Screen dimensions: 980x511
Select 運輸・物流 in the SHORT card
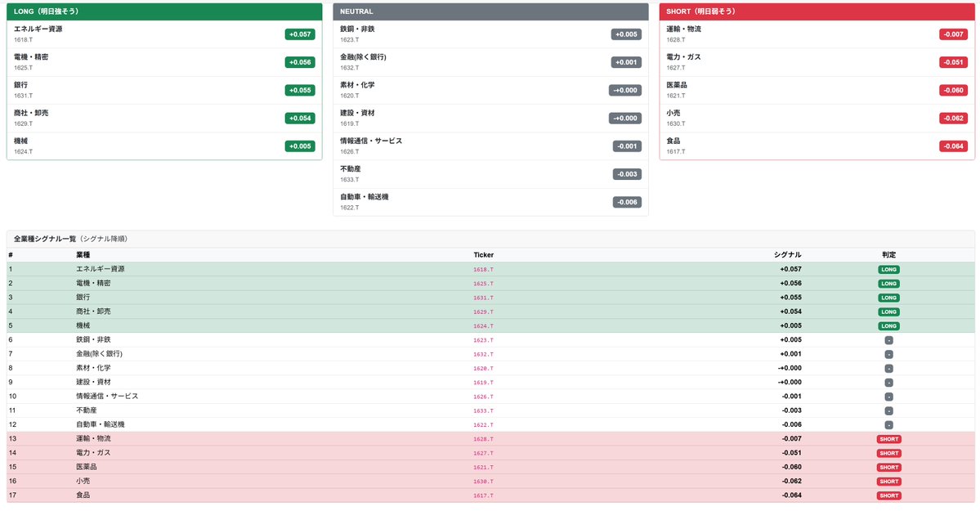pos(684,29)
